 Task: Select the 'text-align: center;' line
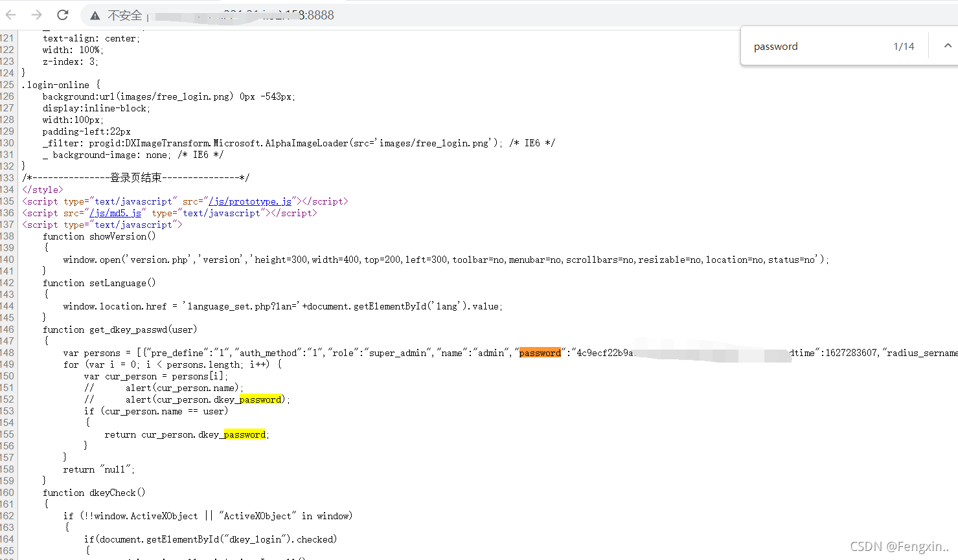tap(91, 38)
